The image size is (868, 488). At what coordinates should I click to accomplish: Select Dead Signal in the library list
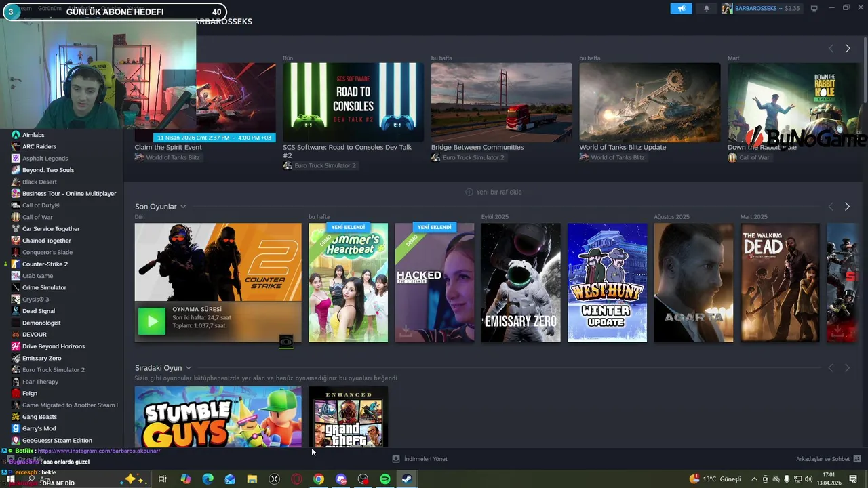(x=39, y=311)
